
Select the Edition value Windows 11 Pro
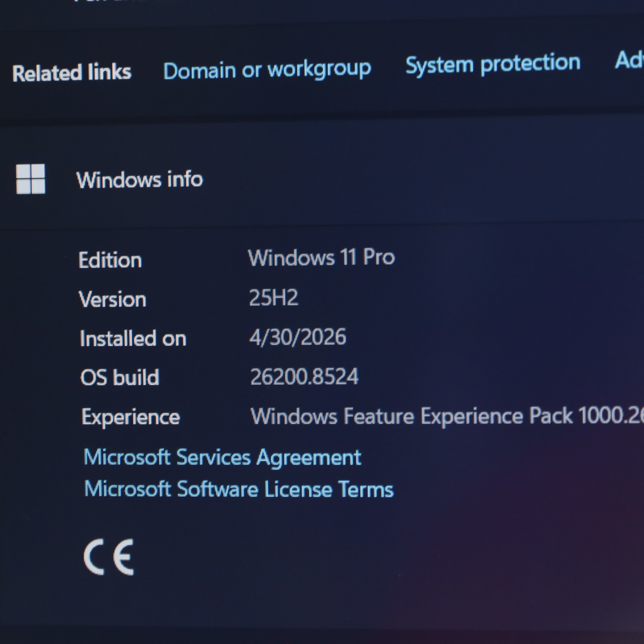tap(322, 257)
